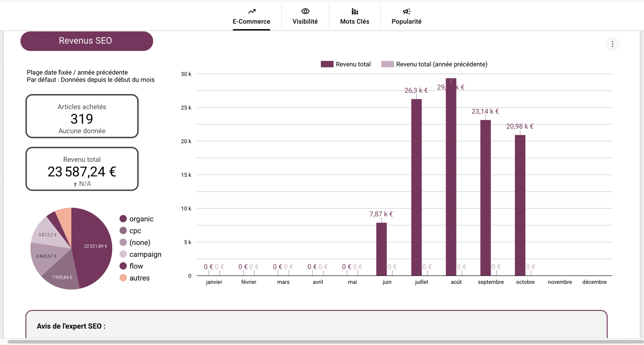This screenshot has height=345, width=644.
Task: Click the E-Commerce trending arrow icon
Action: click(252, 11)
